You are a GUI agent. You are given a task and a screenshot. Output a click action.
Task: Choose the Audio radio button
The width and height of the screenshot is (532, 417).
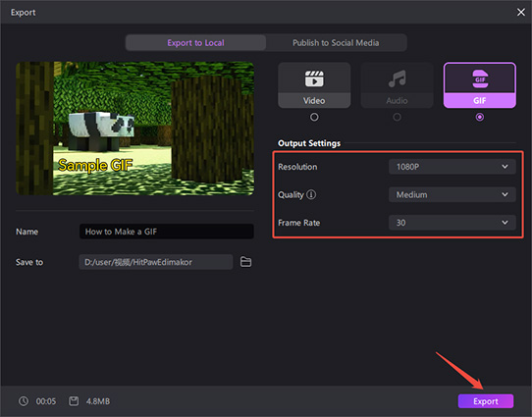point(397,117)
